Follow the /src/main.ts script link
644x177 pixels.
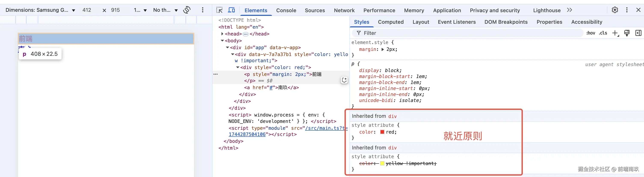pyautogui.click(x=325, y=128)
